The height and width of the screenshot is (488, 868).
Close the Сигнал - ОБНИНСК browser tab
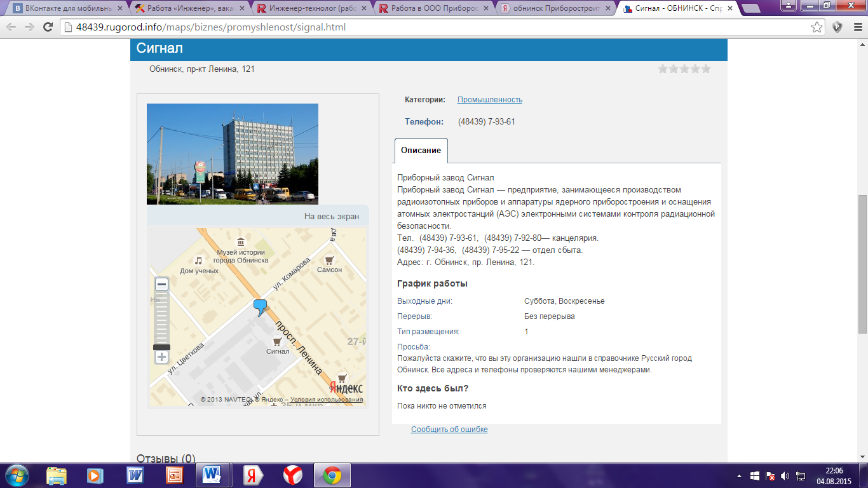729,9
